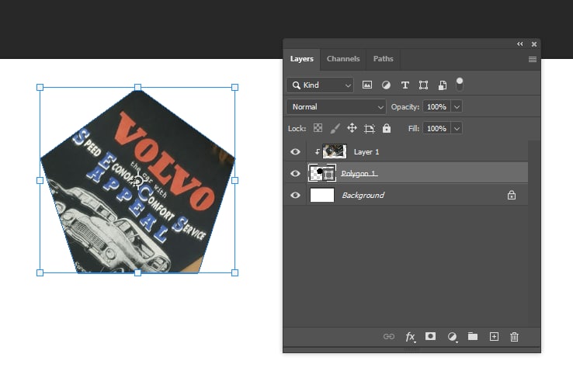Open the Kind filter dropdown
Screen dimensions: 573x392
click(320, 85)
